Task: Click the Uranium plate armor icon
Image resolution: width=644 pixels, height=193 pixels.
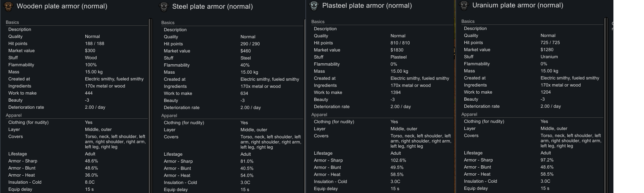Action: coord(464,5)
